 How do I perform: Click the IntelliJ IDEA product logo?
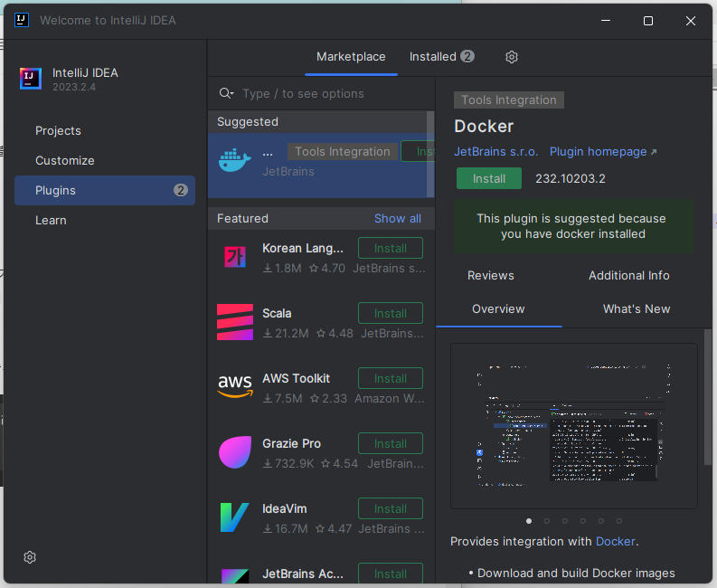click(x=31, y=79)
